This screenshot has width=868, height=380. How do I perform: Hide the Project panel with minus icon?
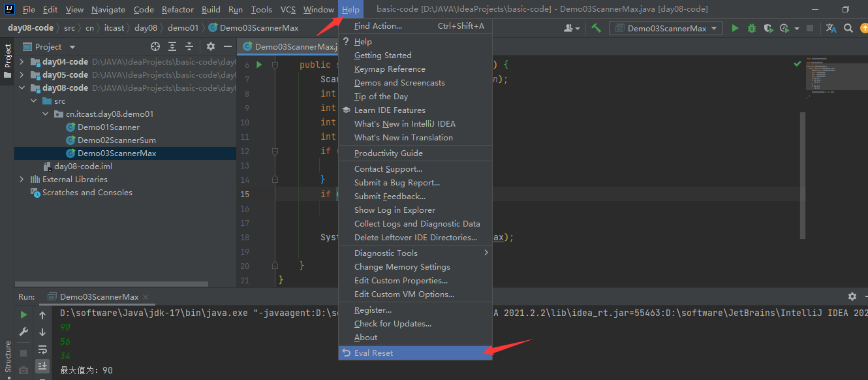point(227,46)
